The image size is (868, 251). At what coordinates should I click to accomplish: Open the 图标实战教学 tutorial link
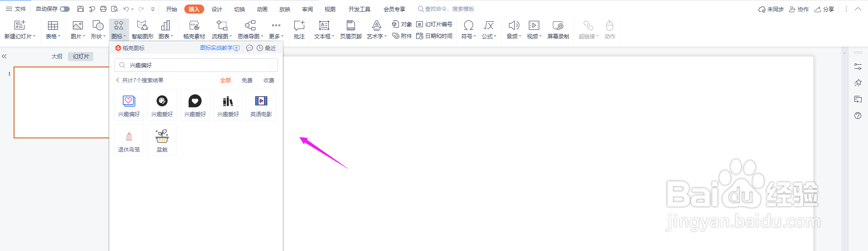220,48
